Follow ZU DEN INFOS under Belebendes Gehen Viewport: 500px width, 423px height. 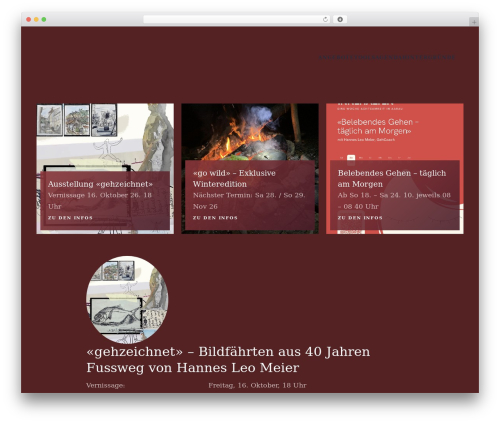click(360, 218)
